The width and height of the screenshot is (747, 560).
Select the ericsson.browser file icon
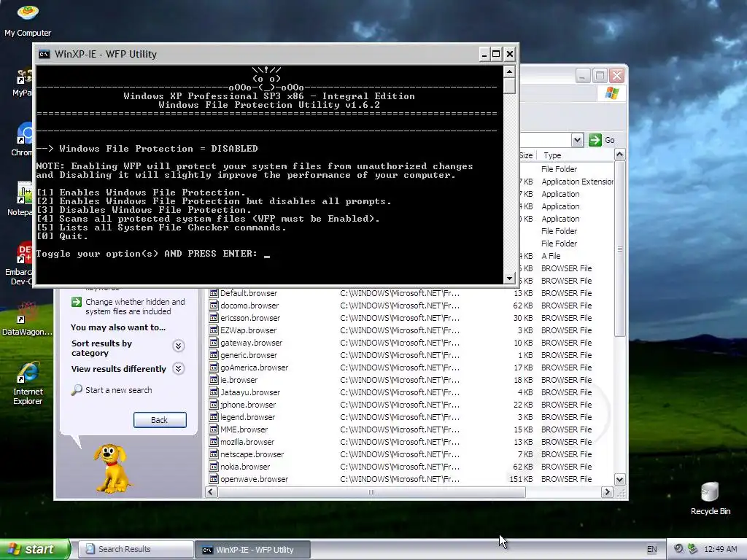[x=214, y=318]
